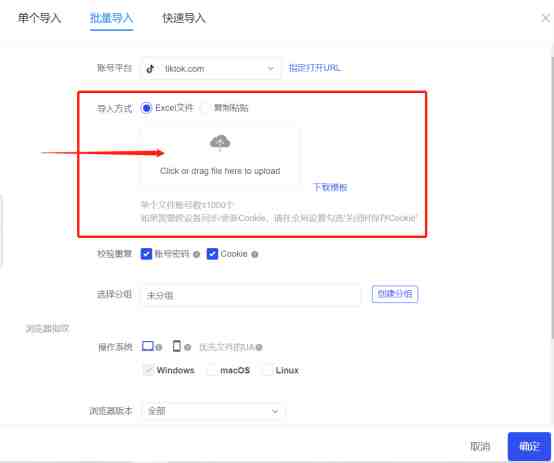
Task: Click the cloud upload icon
Action: click(x=220, y=142)
